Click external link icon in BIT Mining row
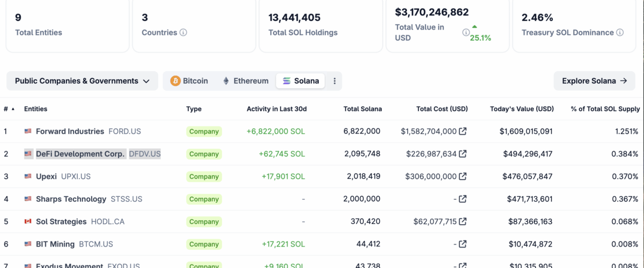This screenshot has height=268, width=644. point(463,244)
